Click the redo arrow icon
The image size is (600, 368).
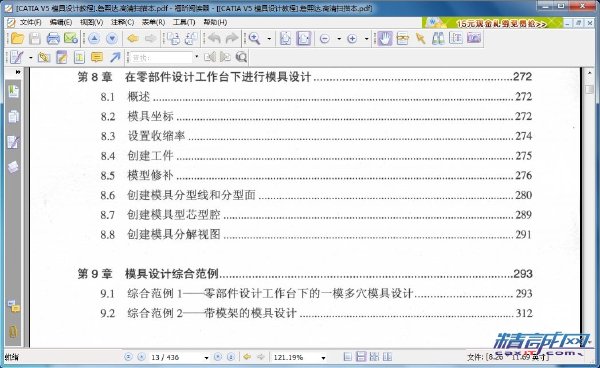coord(232,39)
